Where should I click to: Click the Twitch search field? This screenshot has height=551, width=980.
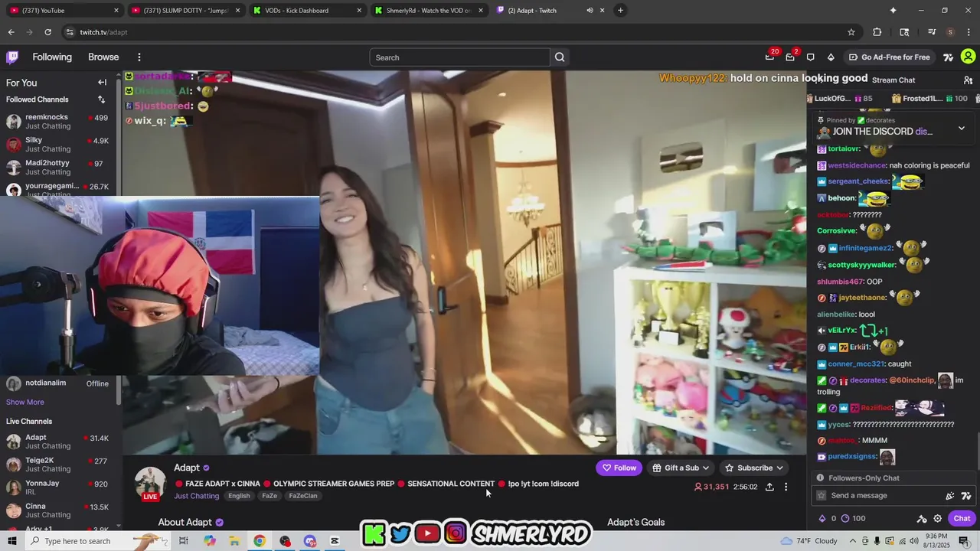459,57
